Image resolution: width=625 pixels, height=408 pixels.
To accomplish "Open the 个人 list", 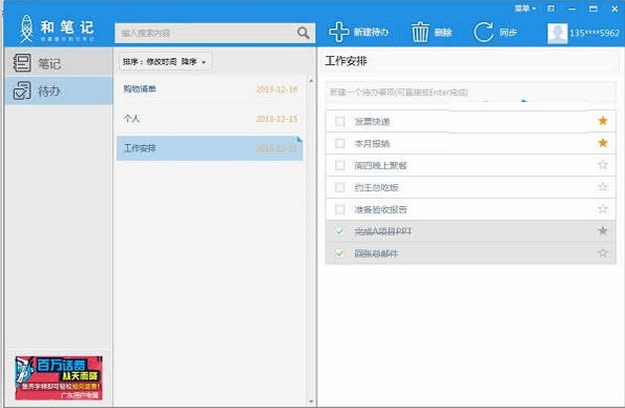I will click(208, 119).
